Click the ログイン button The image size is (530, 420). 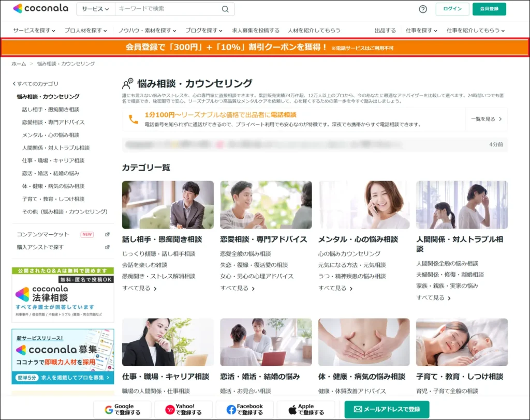pos(452,9)
